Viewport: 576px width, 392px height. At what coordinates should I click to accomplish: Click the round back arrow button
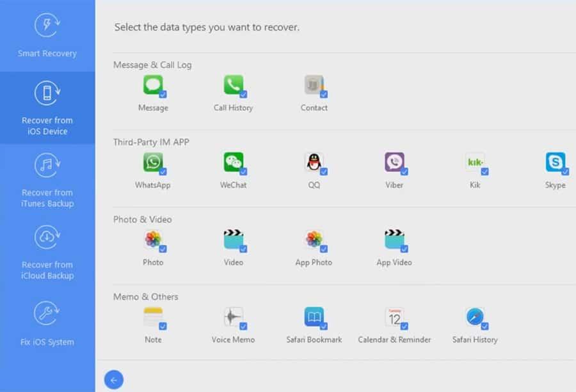click(114, 379)
